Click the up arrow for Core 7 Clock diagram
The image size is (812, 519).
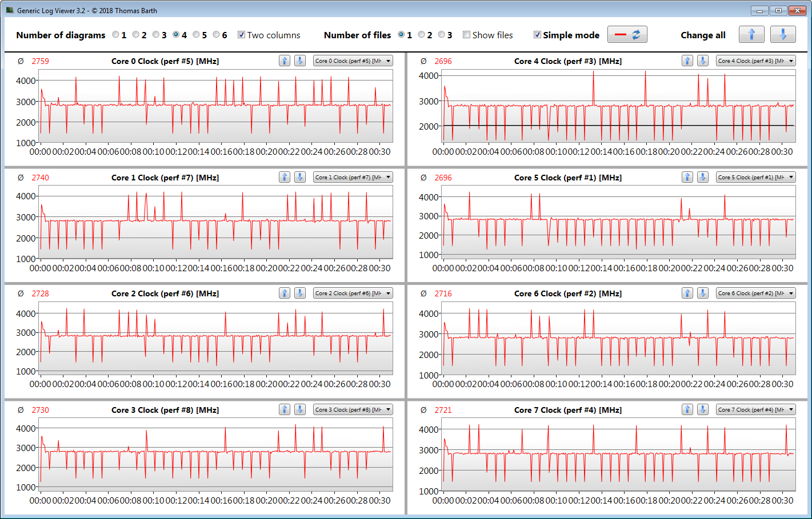687,409
